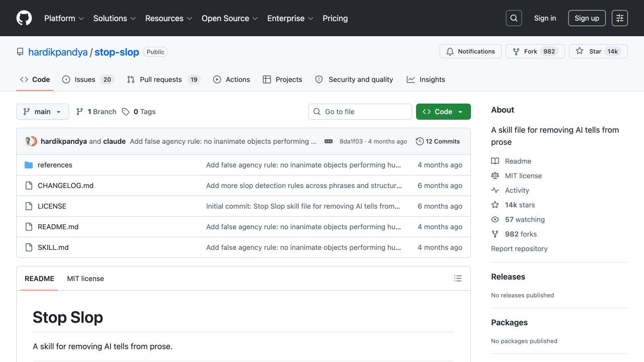The height and width of the screenshot is (362, 644).
Task: Open the green Code dropdown button
Action: click(443, 112)
